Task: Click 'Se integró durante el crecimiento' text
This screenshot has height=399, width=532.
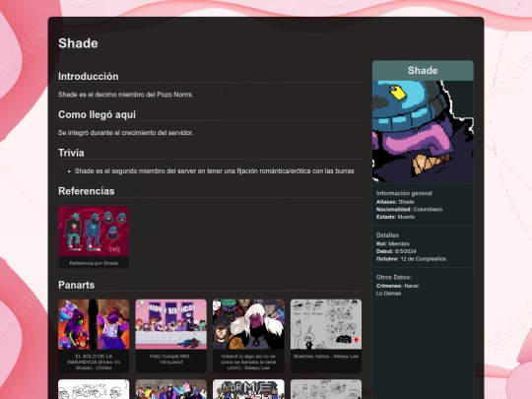Action: [x=125, y=133]
